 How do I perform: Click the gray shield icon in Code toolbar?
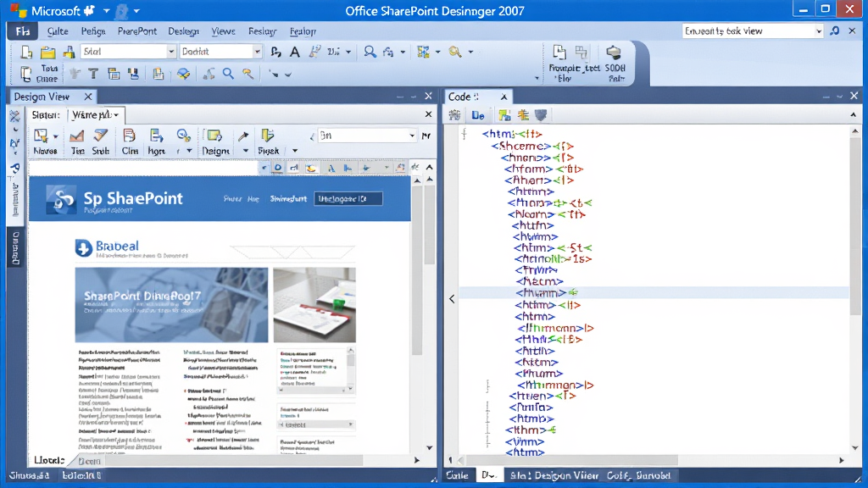pos(541,115)
